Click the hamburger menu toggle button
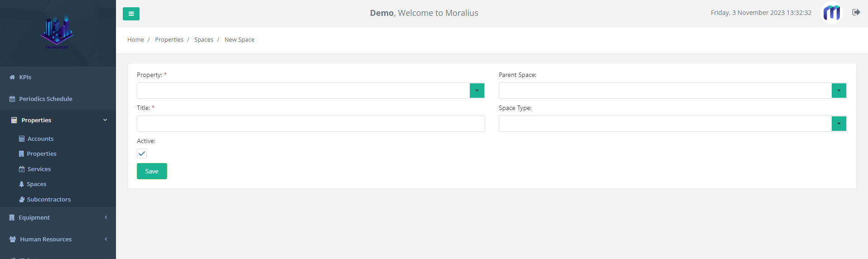 pyautogui.click(x=131, y=14)
